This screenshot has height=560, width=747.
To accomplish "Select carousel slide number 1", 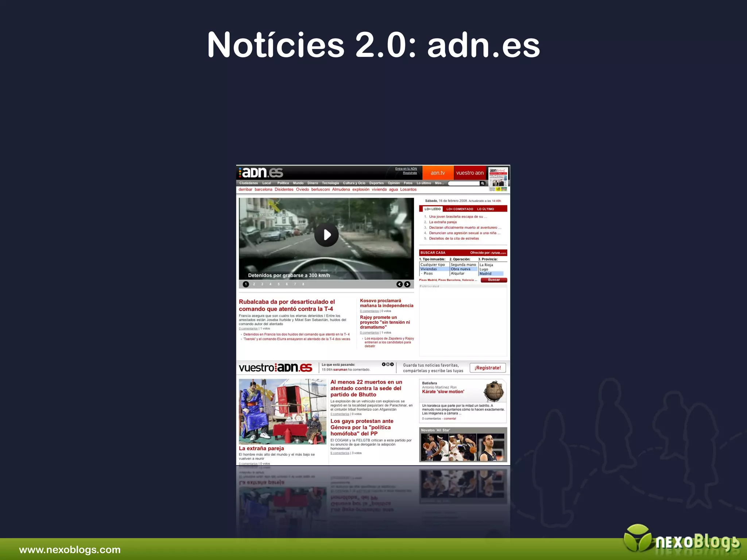I will pos(246,284).
